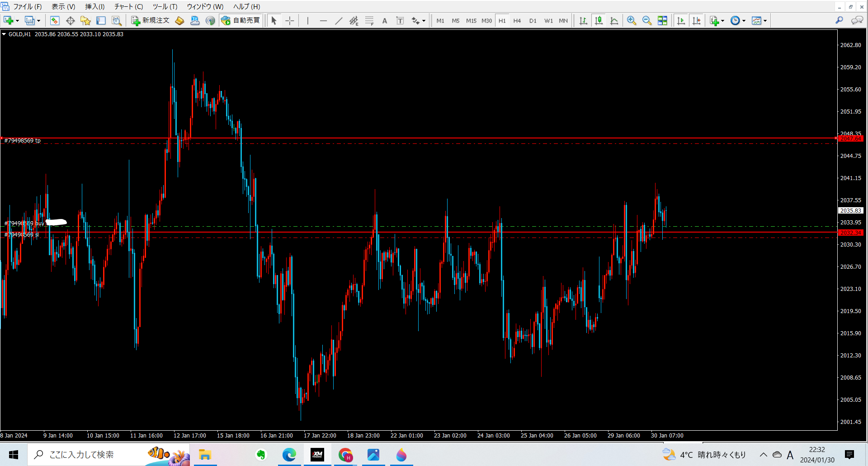The height and width of the screenshot is (466, 868).
Task: Show the Market Watch window
Action: click(x=55, y=20)
